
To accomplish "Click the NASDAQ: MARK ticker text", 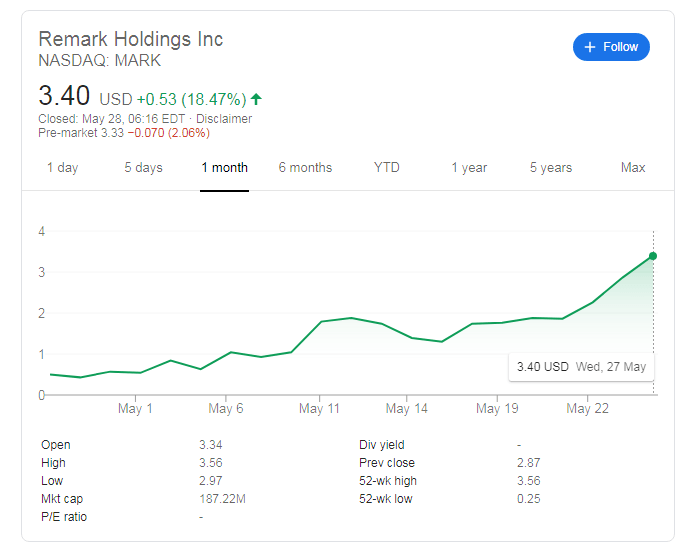I will 98,60.
